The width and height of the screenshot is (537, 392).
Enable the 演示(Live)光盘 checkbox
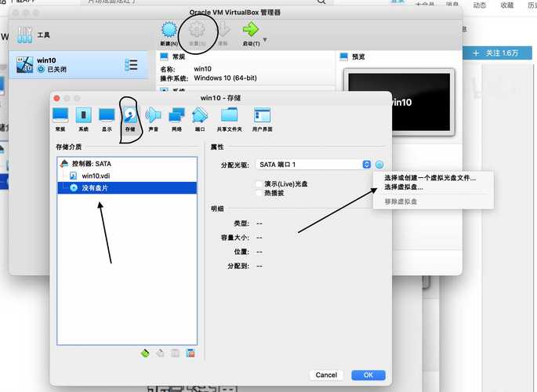(x=259, y=183)
